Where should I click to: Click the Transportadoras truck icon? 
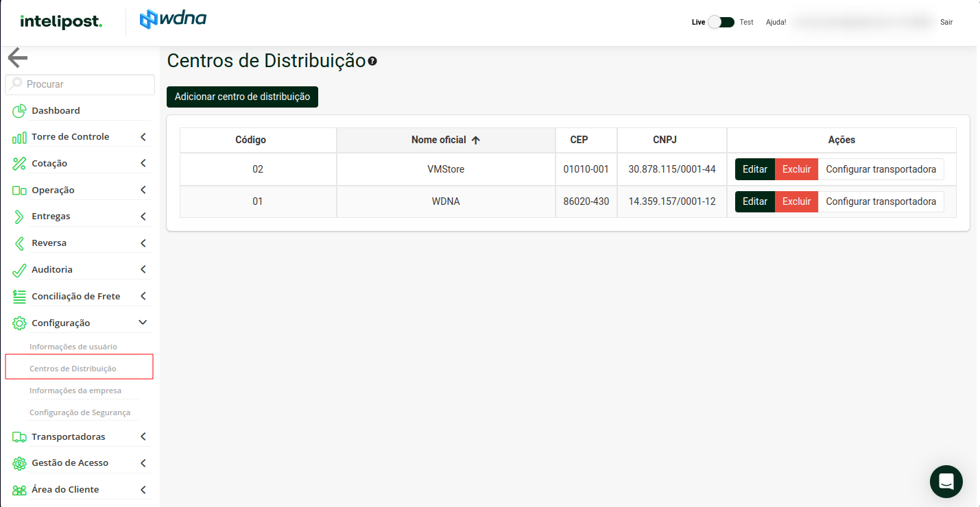[19, 437]
